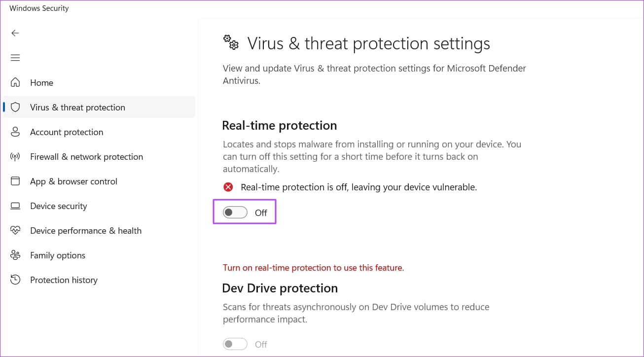Select the Virus & threat protection shield icon
Image resolution: width=644 pixels, height=357 pixels.
[15, 107]
